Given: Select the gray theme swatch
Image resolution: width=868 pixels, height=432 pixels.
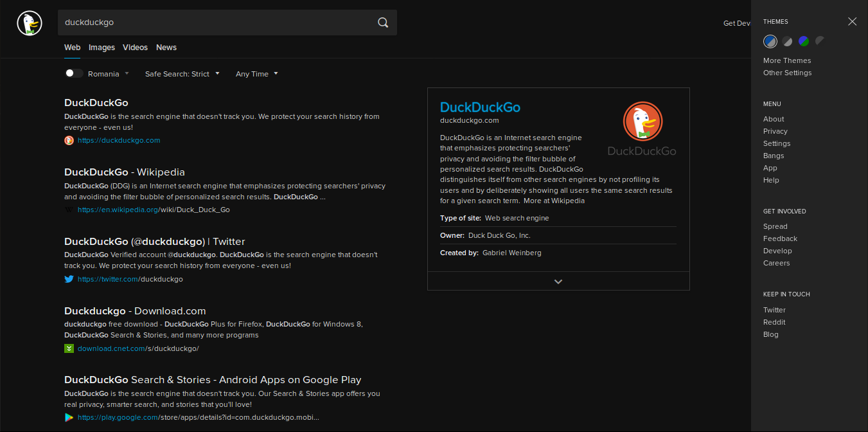Looking at the screenshot, I should coord(787,41).
